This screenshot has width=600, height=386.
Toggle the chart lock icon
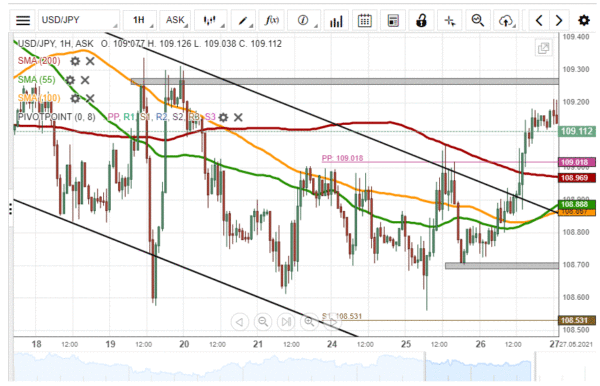421,20
